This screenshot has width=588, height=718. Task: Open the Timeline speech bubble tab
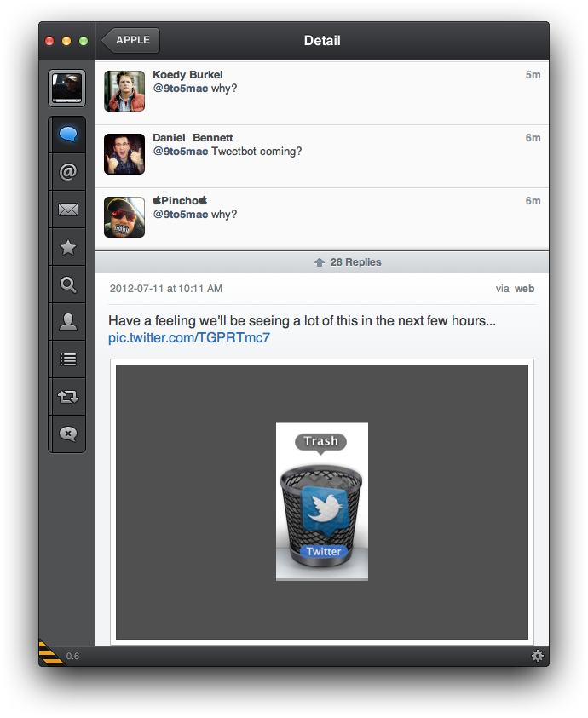click(67, 135)
